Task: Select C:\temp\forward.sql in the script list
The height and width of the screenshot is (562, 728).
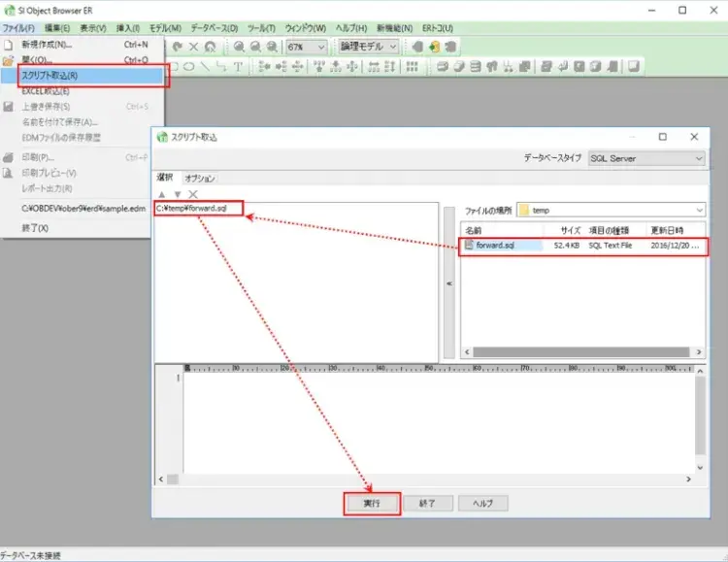Action: 191,208
